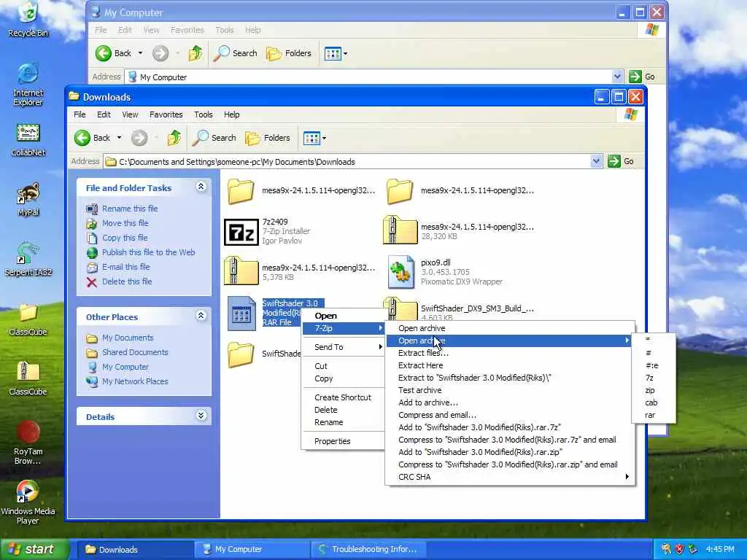Launch Internet Explorer from desktop

[x=28, y=85]
